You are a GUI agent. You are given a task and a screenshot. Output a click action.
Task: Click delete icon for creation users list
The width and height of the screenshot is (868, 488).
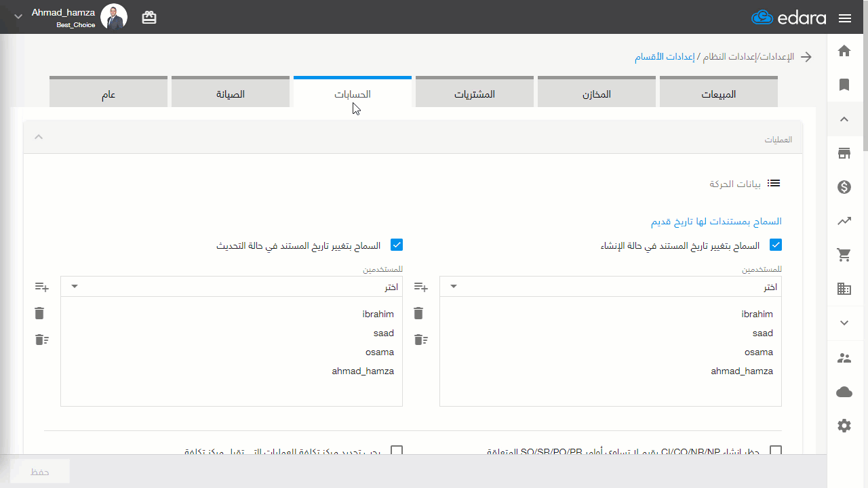click(418, 313)
